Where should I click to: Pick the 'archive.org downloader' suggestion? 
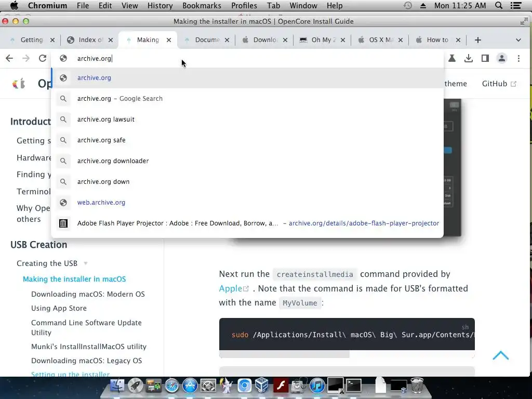click(x=247, y=161)
